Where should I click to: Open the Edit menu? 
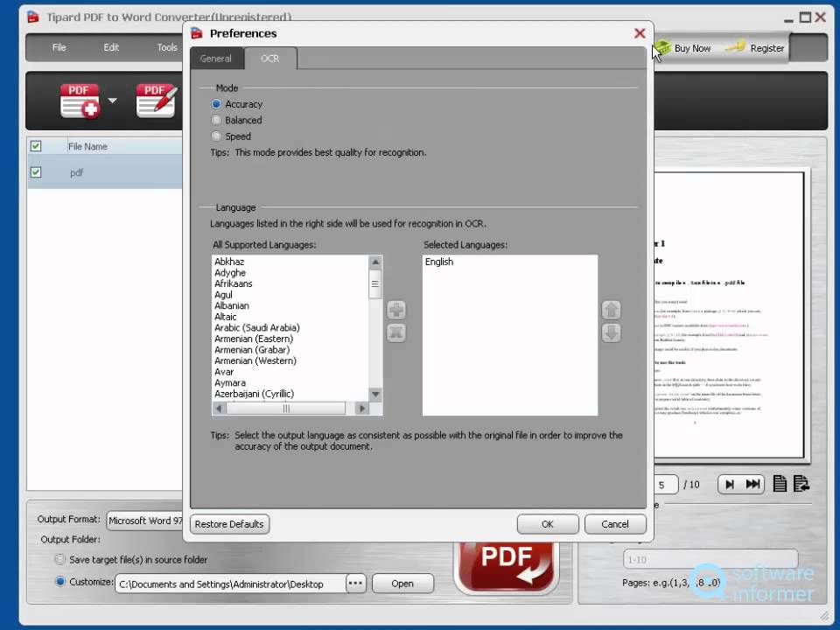[111, 47]
